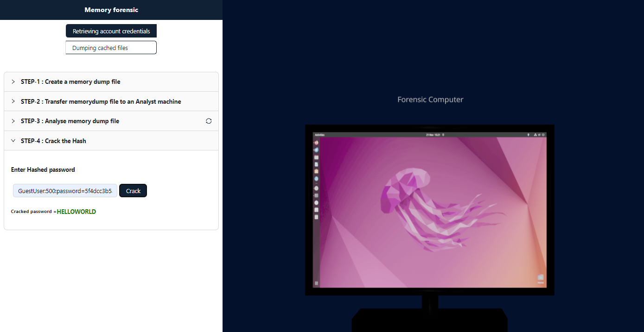Click Activities in the Ubuntu top bar

coord(320,135)
